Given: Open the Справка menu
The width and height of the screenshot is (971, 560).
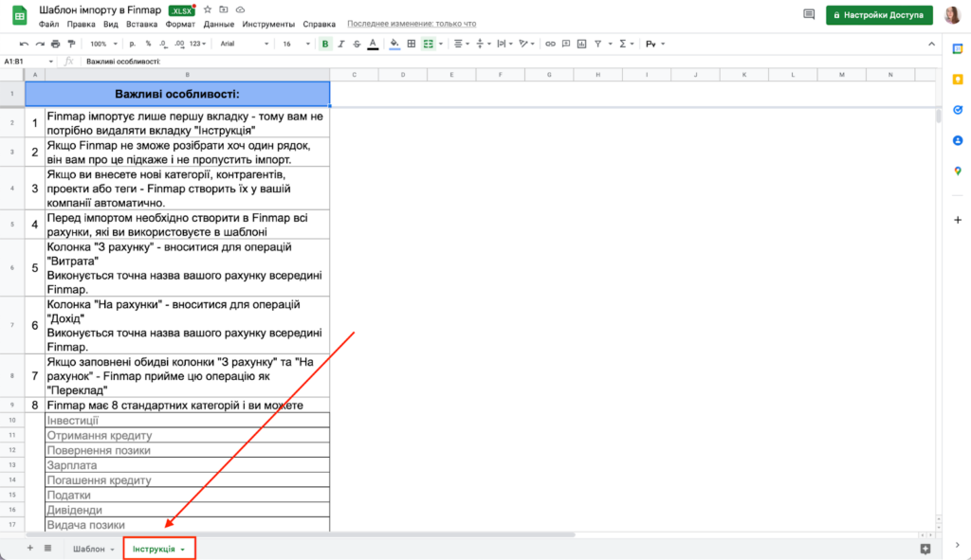Looking at the screenshot, I should click(319, 24).
